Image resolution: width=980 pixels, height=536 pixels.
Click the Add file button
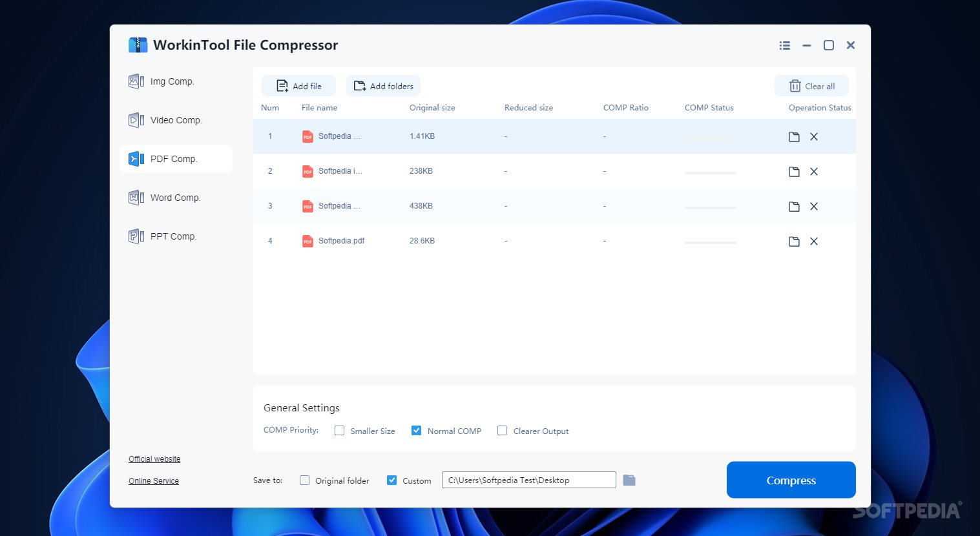click(x=298, y=86)
